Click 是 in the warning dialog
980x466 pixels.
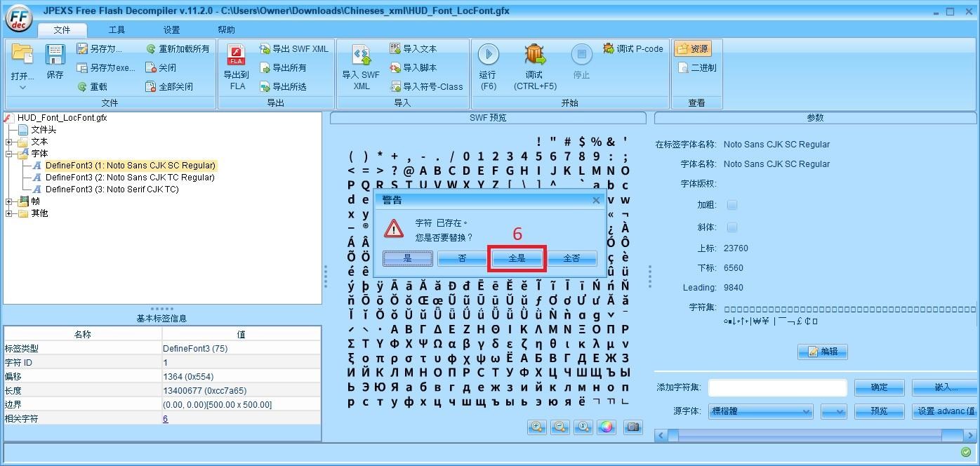pos(407,258)
